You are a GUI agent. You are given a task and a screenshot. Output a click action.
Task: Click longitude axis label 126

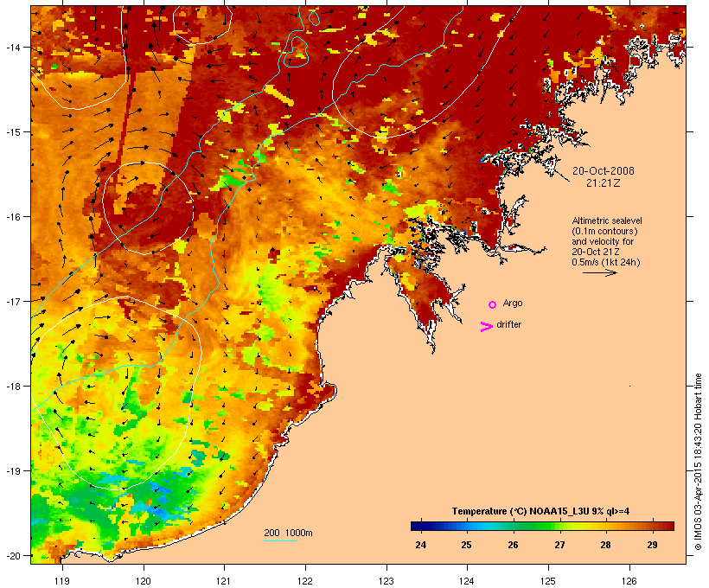tap(629, 581)
